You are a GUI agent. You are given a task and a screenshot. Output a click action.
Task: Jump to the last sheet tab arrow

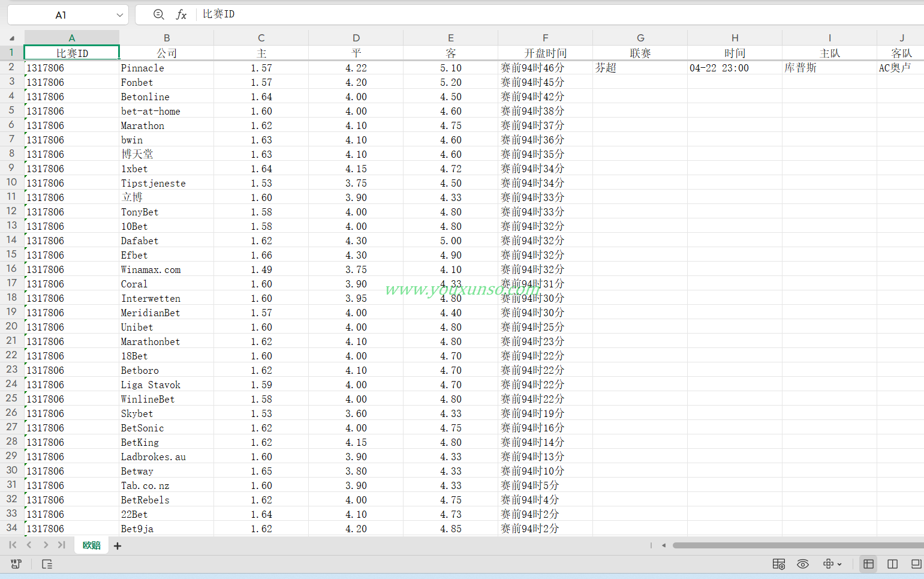tap(61, 545)
